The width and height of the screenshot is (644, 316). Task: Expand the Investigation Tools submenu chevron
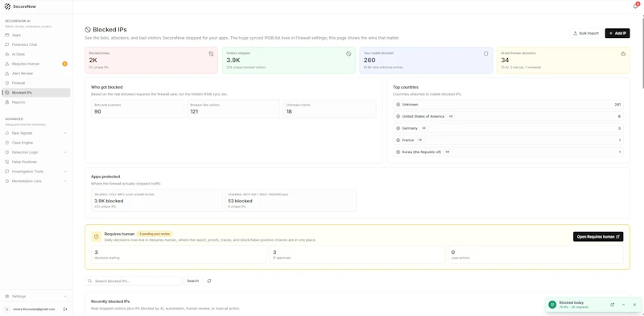[65, 171]
